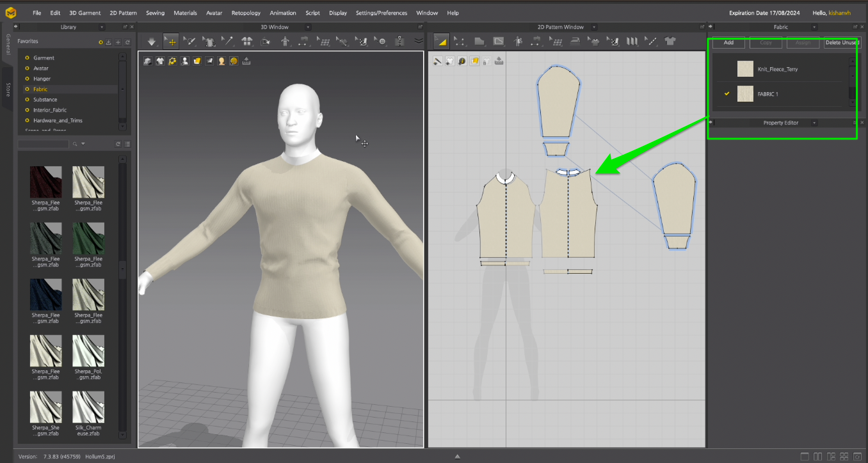Select the Edit Point/Curve tool in 2D toolbar
The height and width of the screenshot is (463, 868).
tap(460, 41)
